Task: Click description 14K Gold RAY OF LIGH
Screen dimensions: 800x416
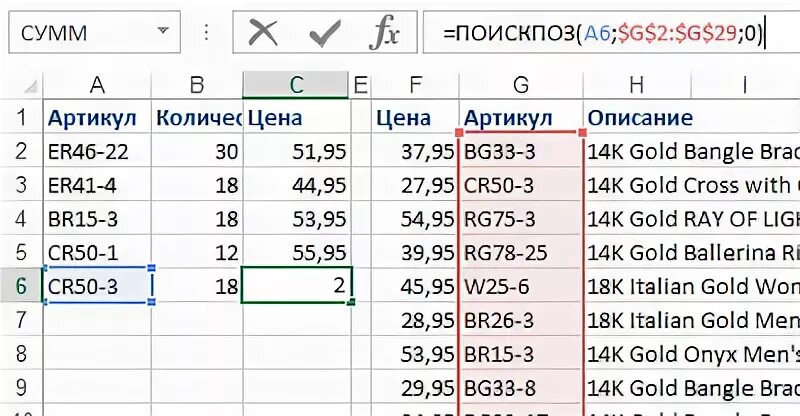Action: coord(691,218)
